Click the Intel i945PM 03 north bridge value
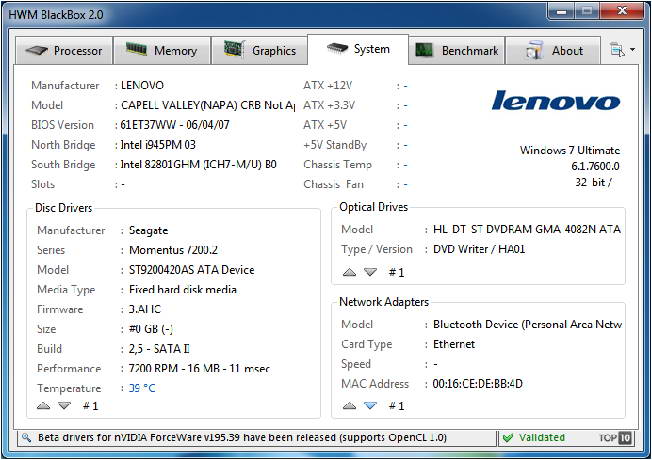The image size is (652, 460). point(158,145)
